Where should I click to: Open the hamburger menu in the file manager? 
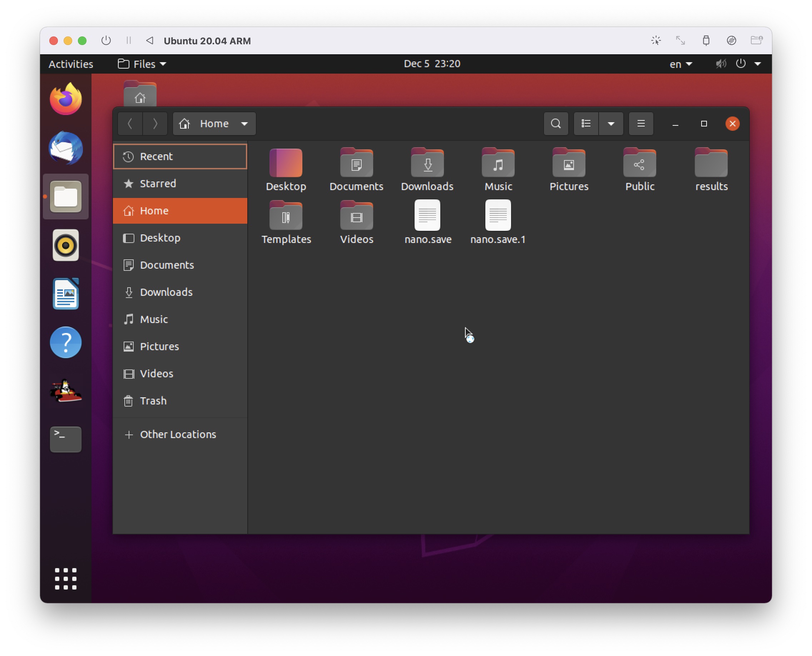[x=640, y=124]
